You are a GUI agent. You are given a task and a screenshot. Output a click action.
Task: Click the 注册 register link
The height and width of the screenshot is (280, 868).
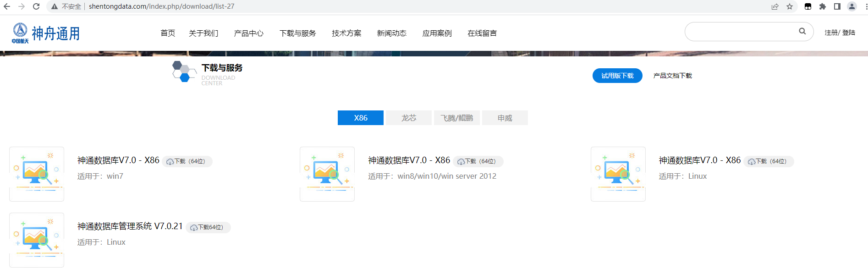[x=831, y=33]
